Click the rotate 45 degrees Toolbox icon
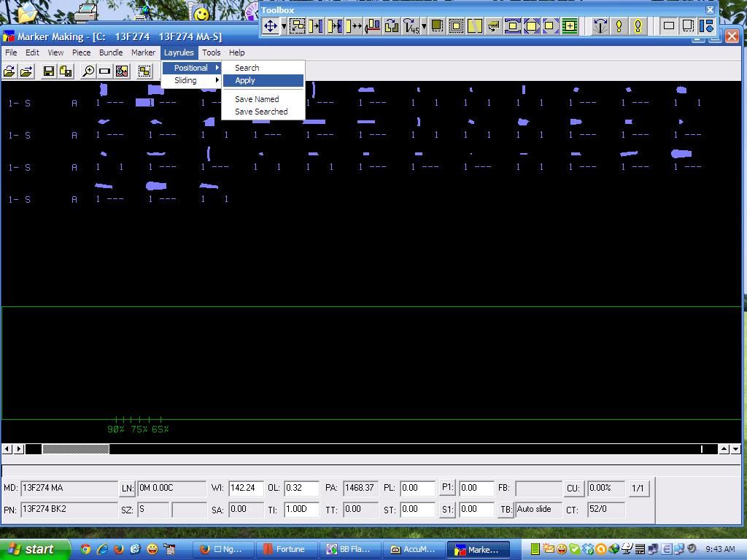Screen dimensions: 747x560 (x=411, y=26)
